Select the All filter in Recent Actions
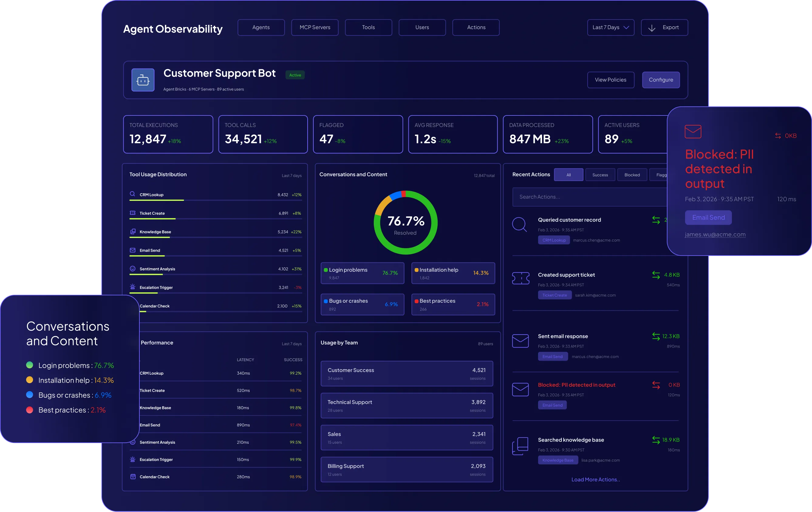This screenshot has width=812, height=512. 568,175
